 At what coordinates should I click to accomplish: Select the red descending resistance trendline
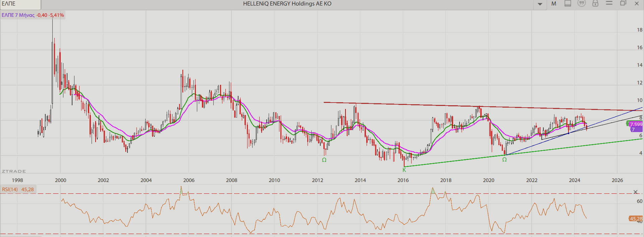tap(483, 107)
